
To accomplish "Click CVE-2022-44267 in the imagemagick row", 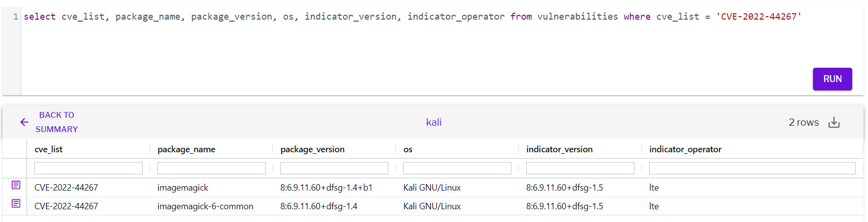I will coord(66,188).
